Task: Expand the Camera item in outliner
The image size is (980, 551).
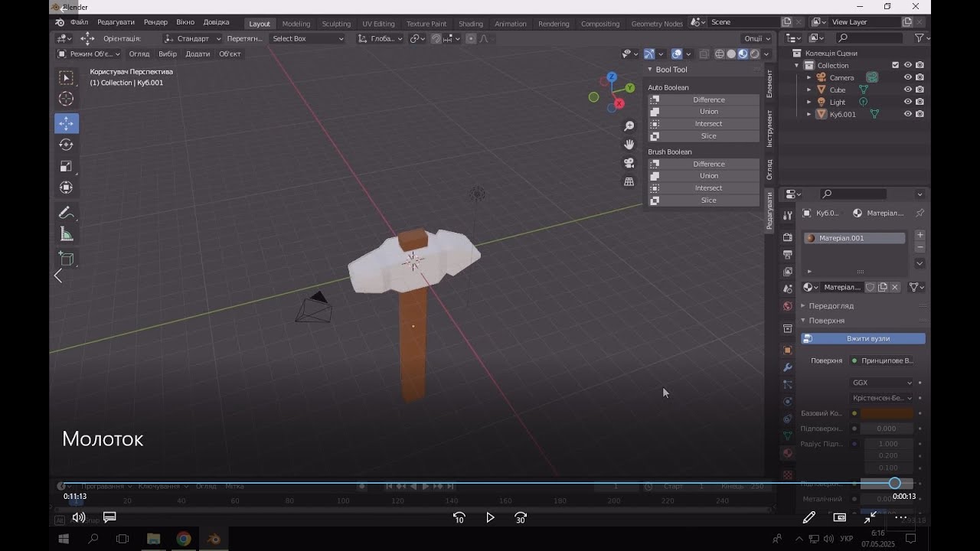Action: point(808,77)
